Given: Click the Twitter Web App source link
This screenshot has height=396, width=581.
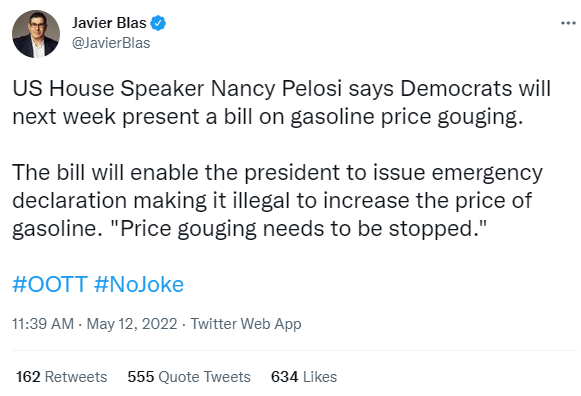Looking at the screenshot, I should click(x=246, y=324).
